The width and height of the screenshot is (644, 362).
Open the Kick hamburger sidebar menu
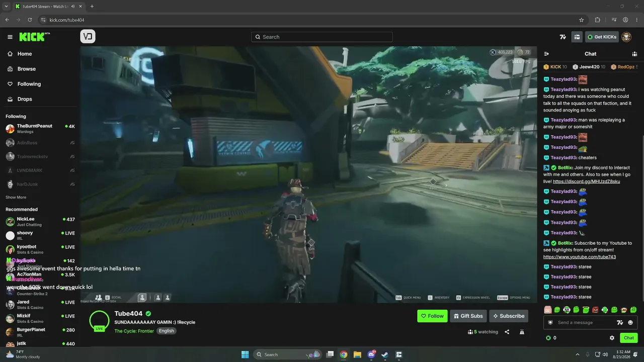click(x=10, y=37)
